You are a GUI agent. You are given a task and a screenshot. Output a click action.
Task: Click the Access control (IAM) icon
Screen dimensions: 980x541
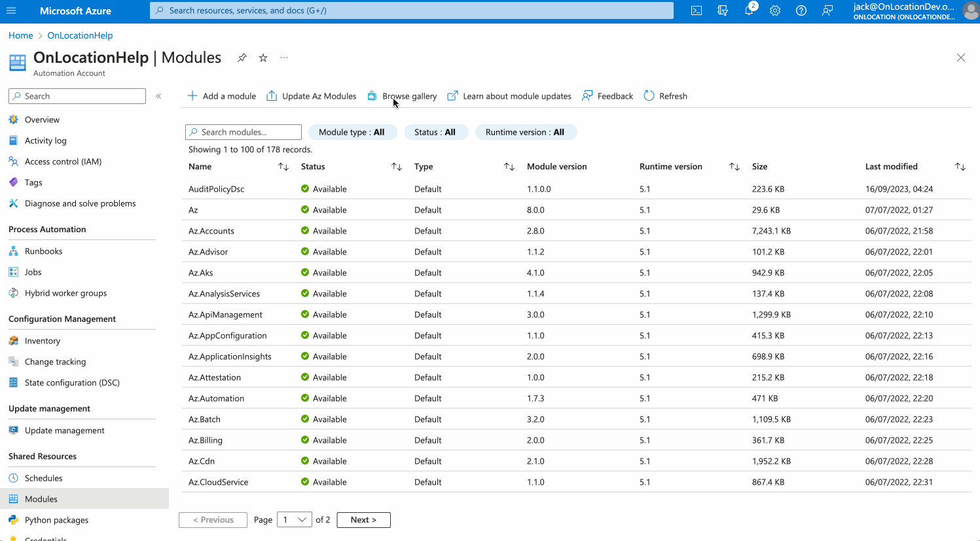13,162
